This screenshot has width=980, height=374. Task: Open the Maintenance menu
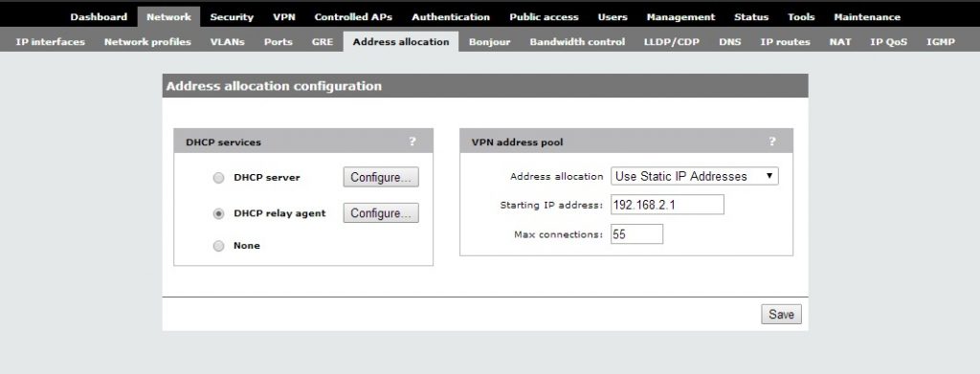867,17
